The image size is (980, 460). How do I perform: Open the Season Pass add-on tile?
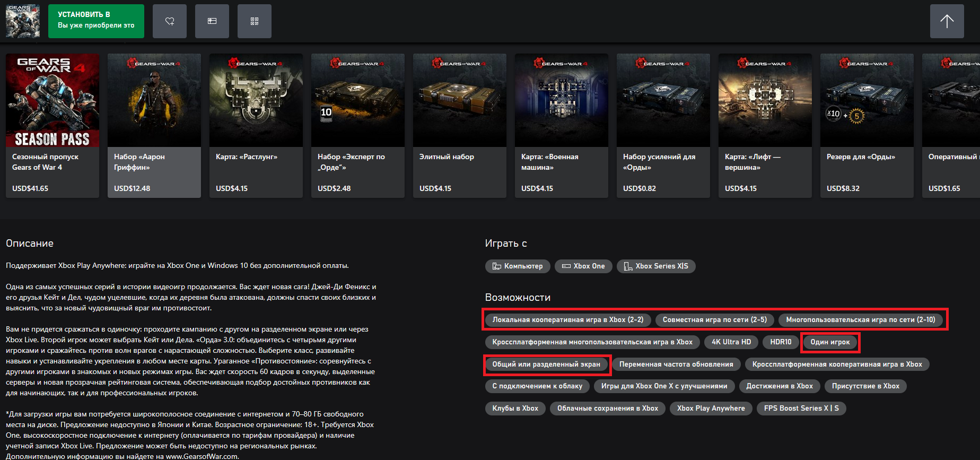click(52, 126)
